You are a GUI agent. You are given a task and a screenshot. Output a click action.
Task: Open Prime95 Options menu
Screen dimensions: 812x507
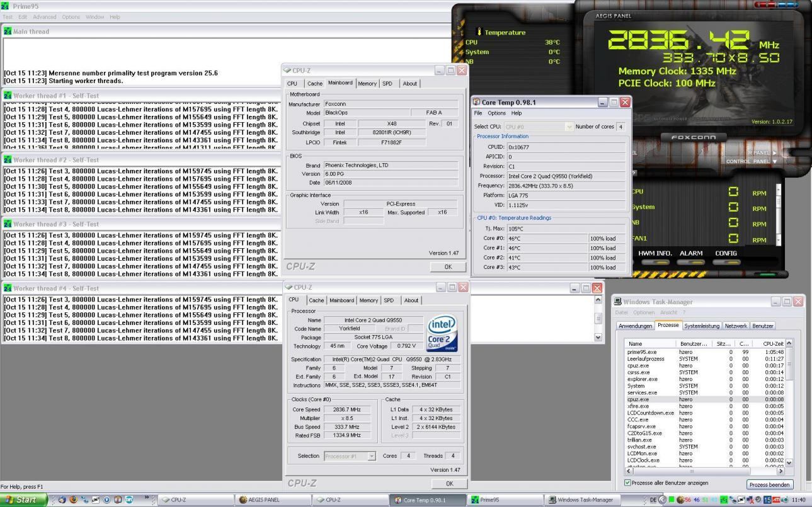(71, 17)
